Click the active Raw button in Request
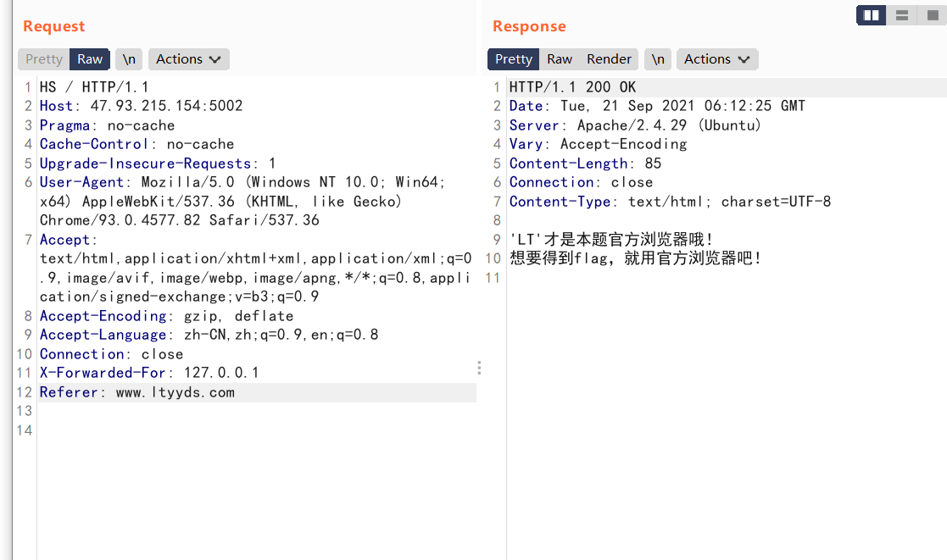Screen dimensions: 947x560 coord(89,59)
